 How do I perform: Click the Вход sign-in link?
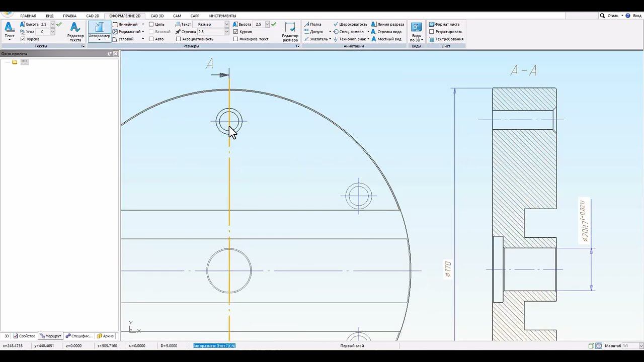tap(637, 16)
